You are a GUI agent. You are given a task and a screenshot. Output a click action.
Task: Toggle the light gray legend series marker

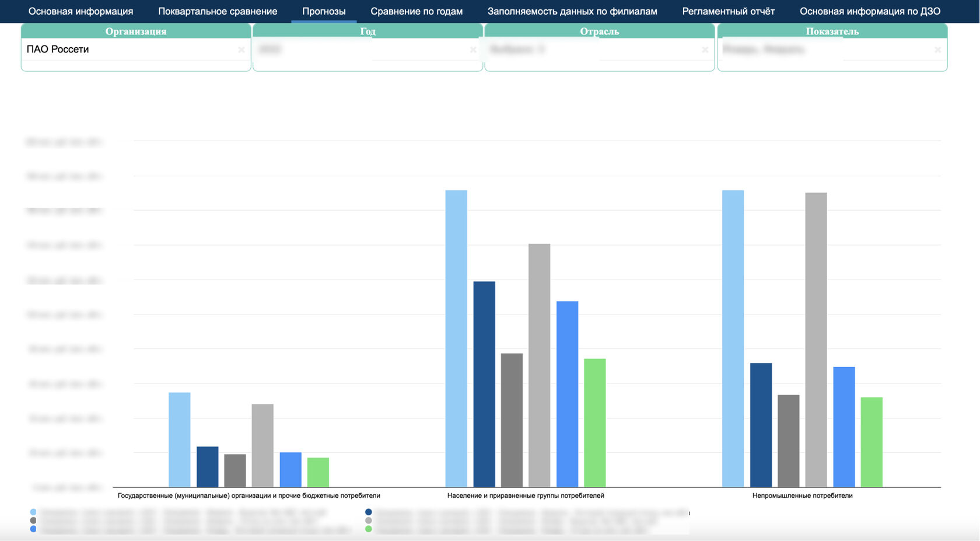click(x=368, y=521)
